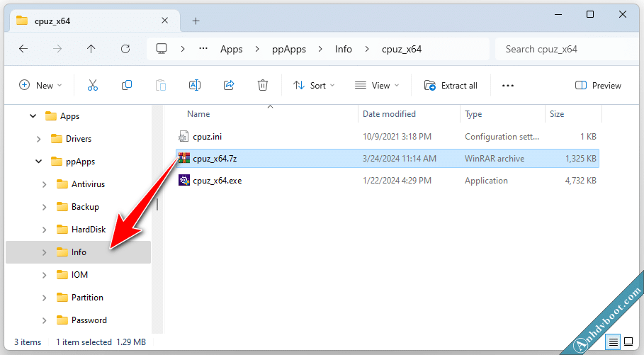Open chevron after ppApps in the address bar

coord(320,49)
